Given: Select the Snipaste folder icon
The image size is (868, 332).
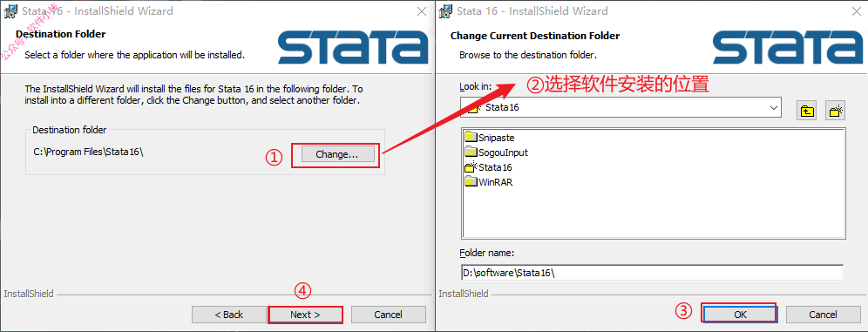Looking at the screenshot, I should coord(471,137).
